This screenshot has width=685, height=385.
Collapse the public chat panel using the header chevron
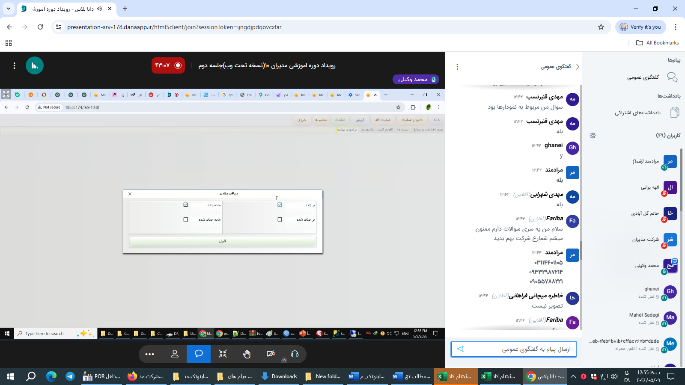(x=577, y=67)
